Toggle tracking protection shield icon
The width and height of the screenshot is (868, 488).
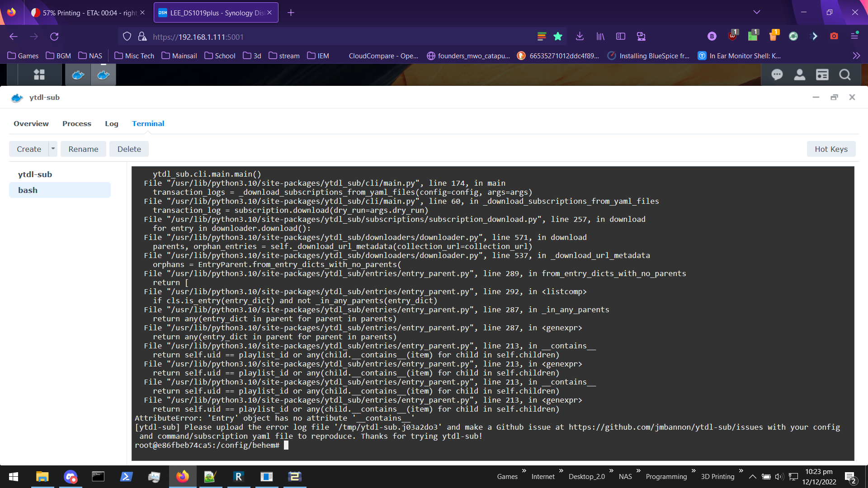point(127,36)
